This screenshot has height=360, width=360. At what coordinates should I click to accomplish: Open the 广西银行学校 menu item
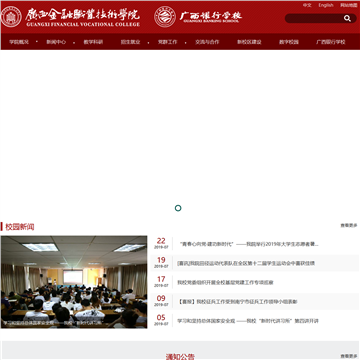point(331,42)
